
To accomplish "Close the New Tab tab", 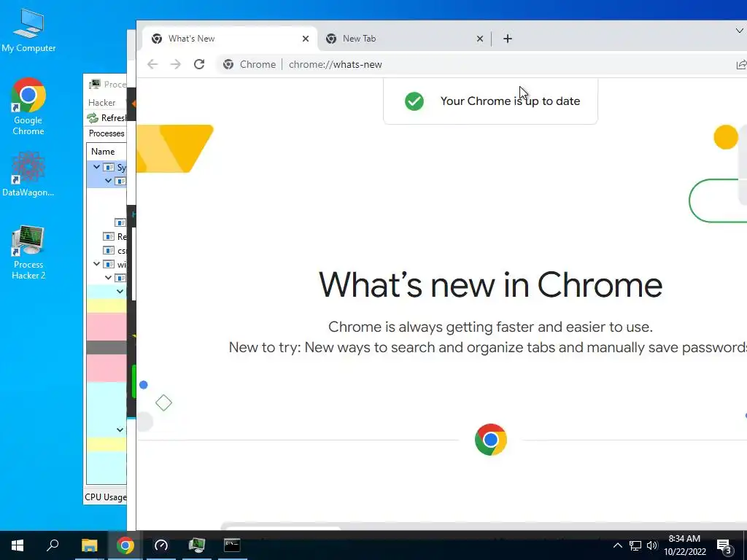I will point(480,39).
